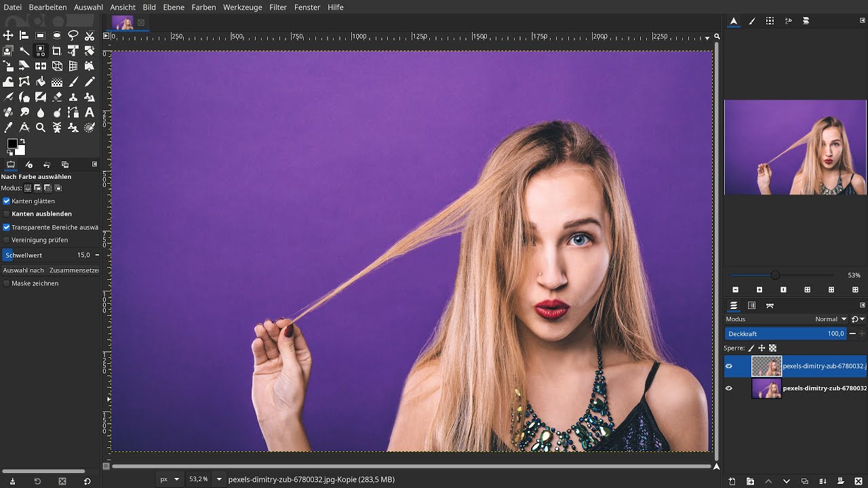The width and height of the screenshot is (868, 488).
Task: Open the Ebene menu
Action: [x=174, y=7]
